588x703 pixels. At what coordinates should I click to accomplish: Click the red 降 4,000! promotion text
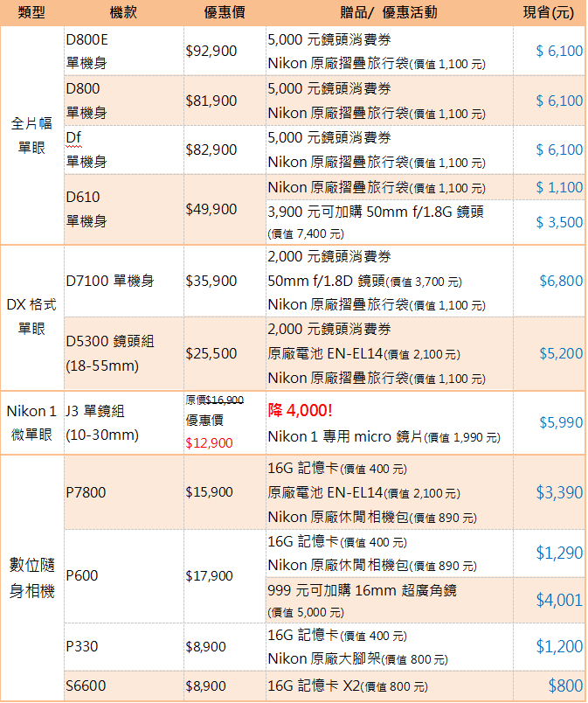(302, 409)
